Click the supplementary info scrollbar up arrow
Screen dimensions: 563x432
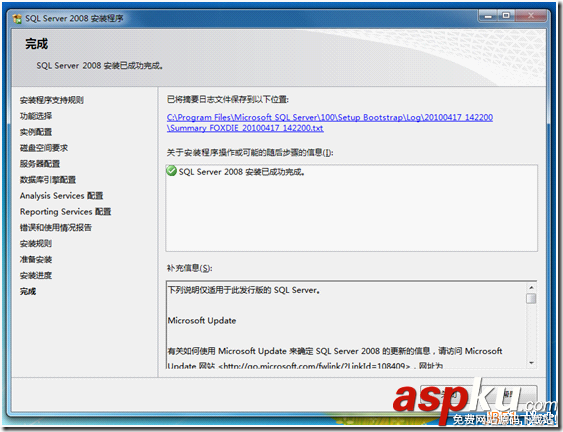[x=531, y=288]
